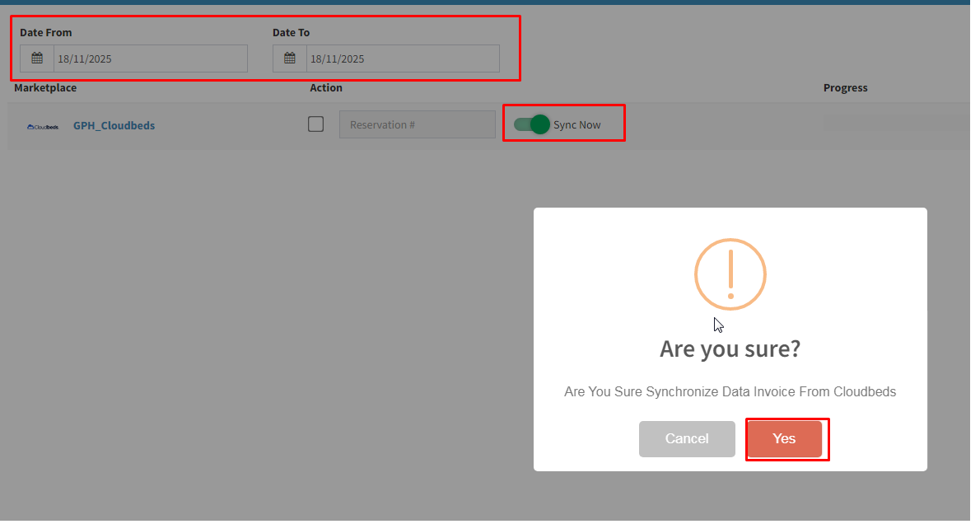Viewport: 980px width, 524px height.
Task: Click the Marketplace column header
Action: (45, 88)
